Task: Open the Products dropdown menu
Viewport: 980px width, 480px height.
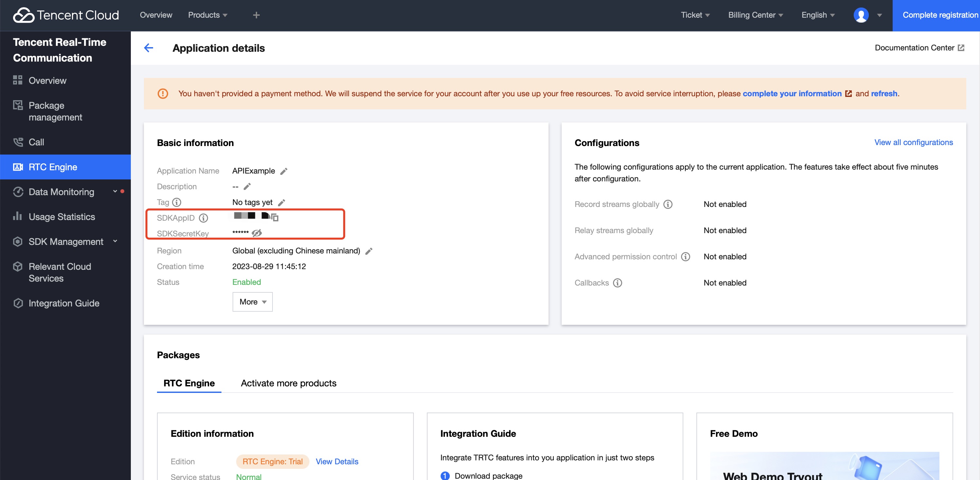Action: click(x=208, y=15)
